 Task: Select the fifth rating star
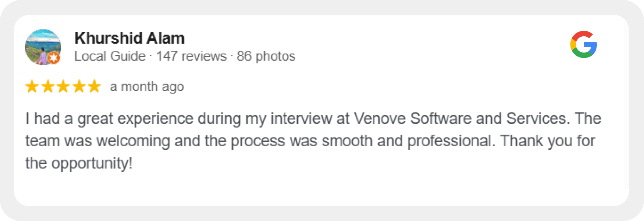point(94,86)
